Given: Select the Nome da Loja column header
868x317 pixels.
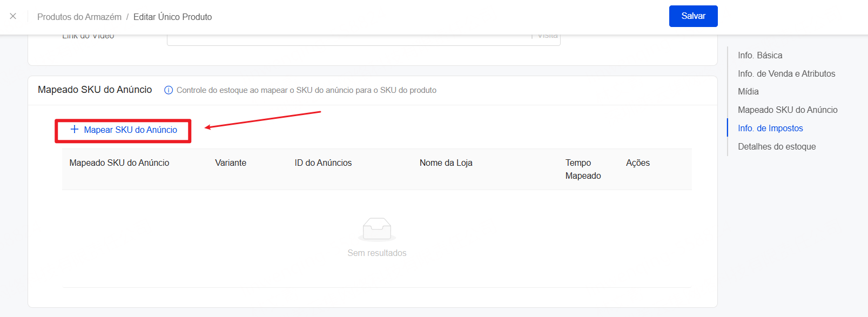Looking at the screenshot, I should pos(446,163).
